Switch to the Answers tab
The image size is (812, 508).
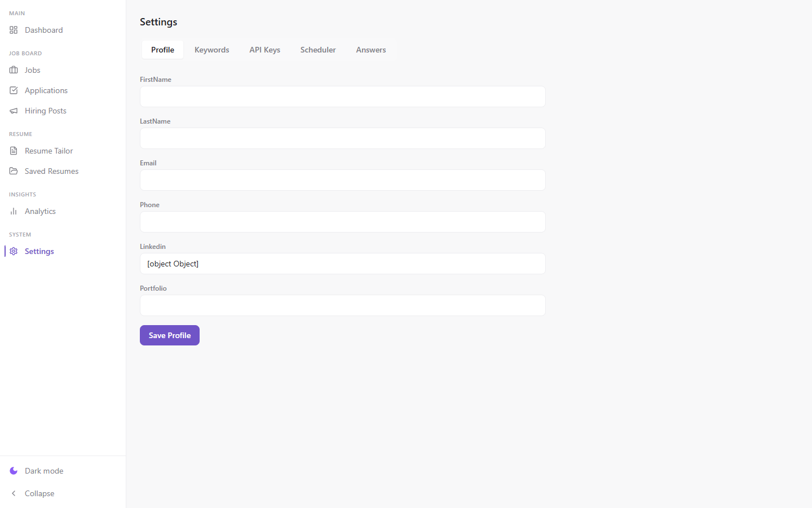371,50
